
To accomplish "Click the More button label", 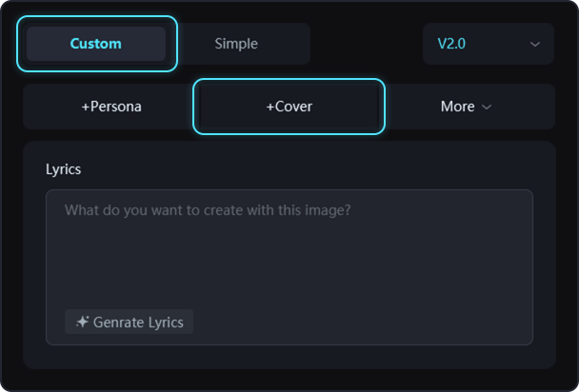I will click(x=457, y=107).
